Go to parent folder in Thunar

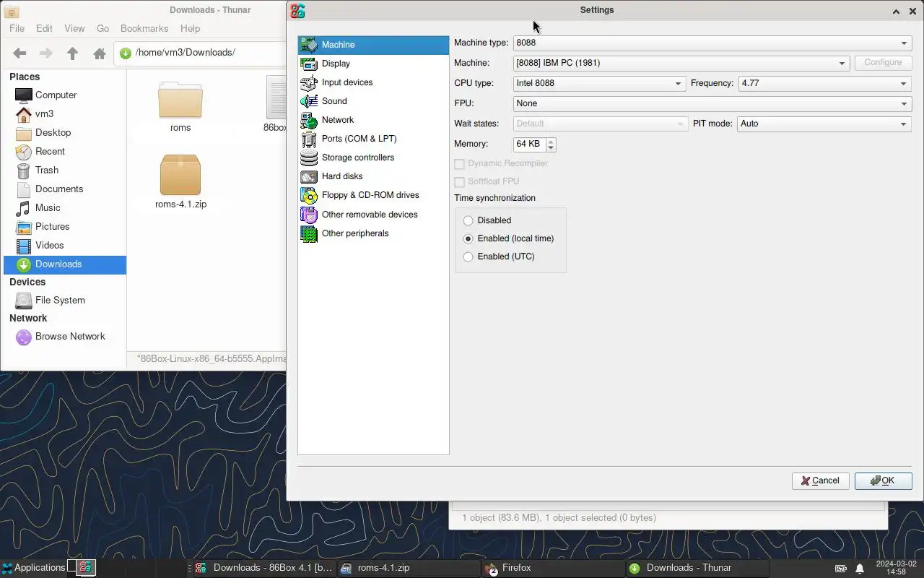tap(72, 53)
